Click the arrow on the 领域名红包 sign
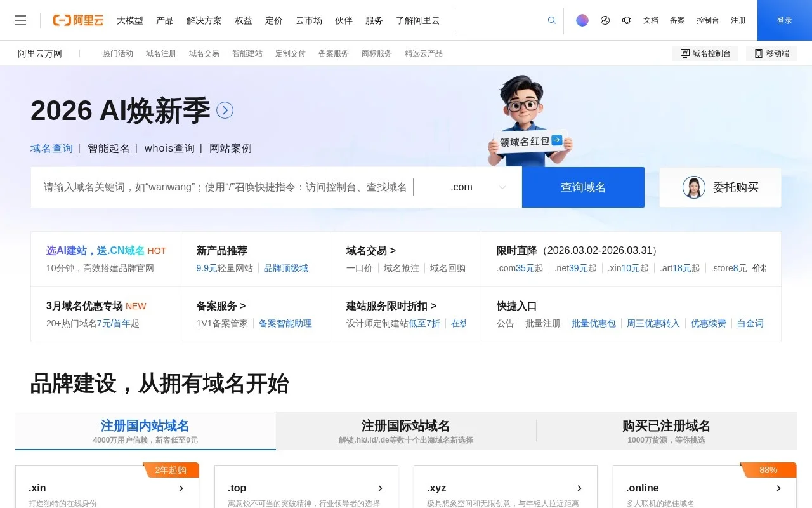The height and width of the screenshot is (508, 812). 557,140
